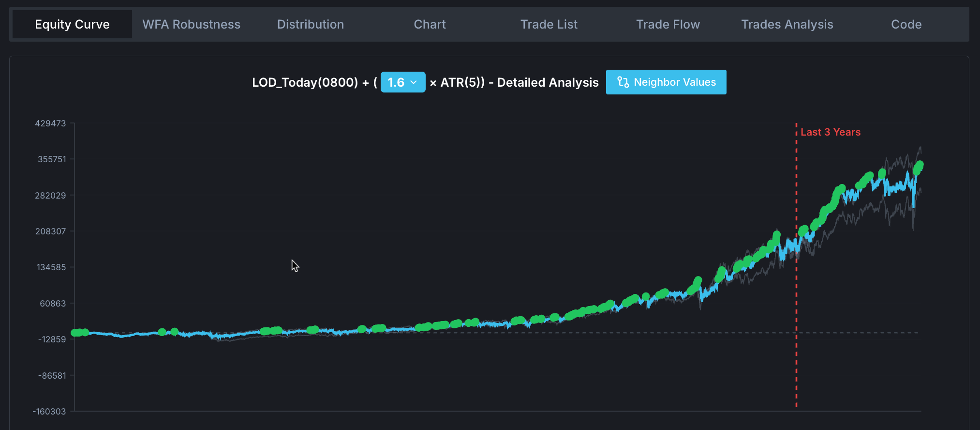This screenshot has height=430, width=980.
Task: Open the Distribution tab
Action: [311, 24]
